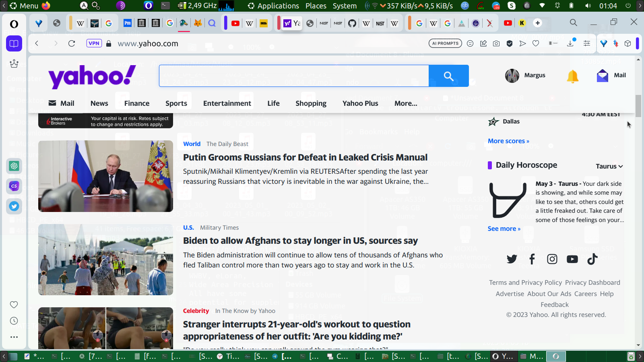Open Afghans tent camp thumbnail
This screenshot has height=362, width=644.
105,259
